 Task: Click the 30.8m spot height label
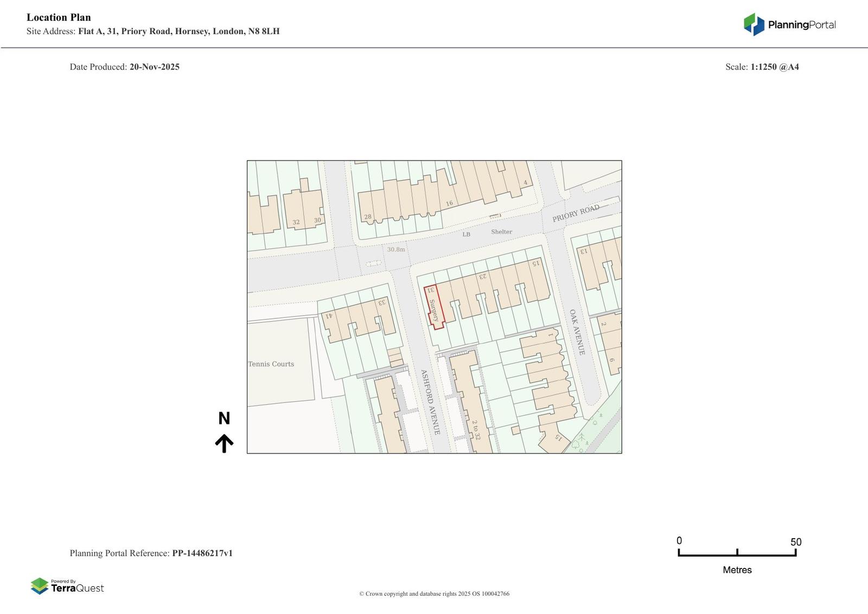tap(396, 250)
